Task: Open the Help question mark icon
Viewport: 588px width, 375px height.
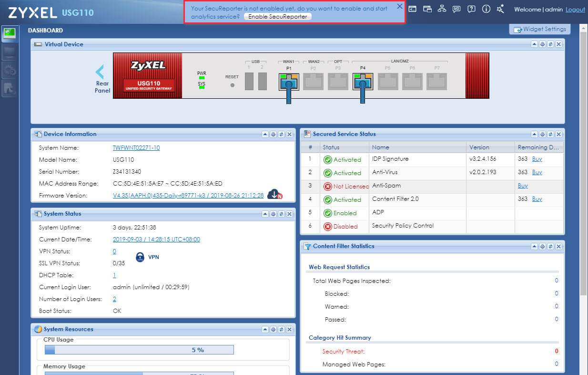Action: pos(471,9)
